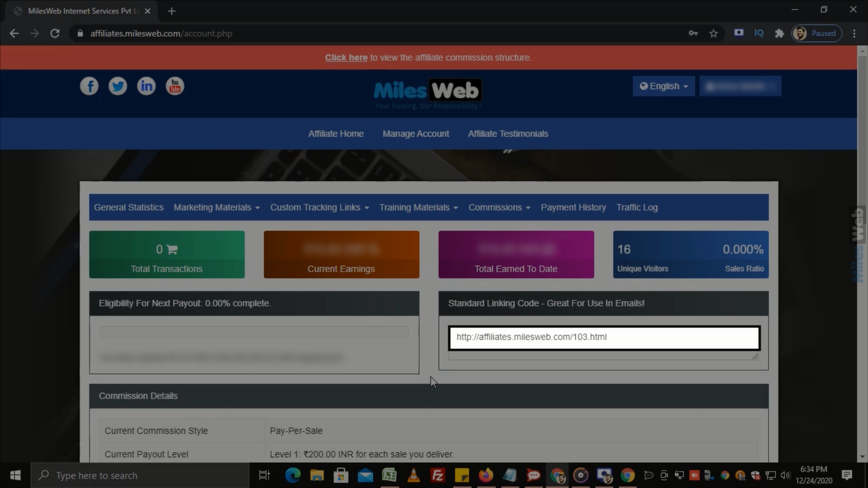Open Task View on taskbar
868x488 pixels.
pos(264,475)
